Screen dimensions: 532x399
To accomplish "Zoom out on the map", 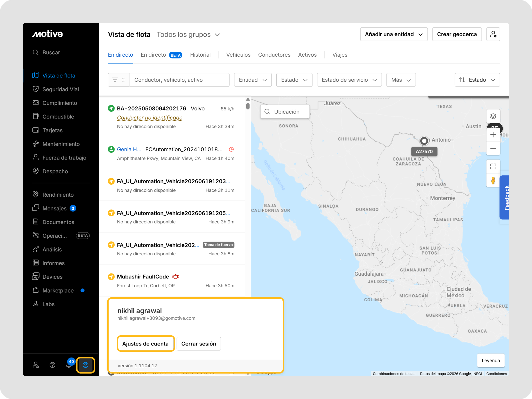I will (x=493, y=149).
